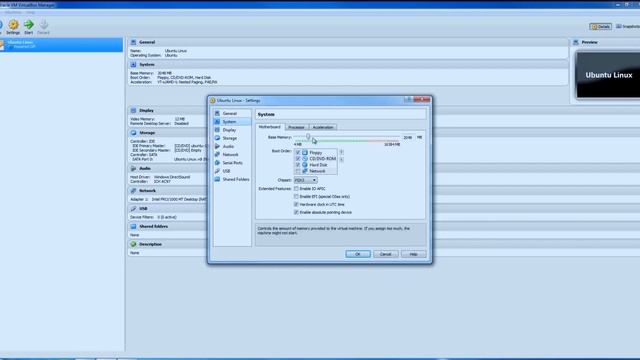
Task: Click the CD/DVD-ROM boot order entry
Action: 316,158
